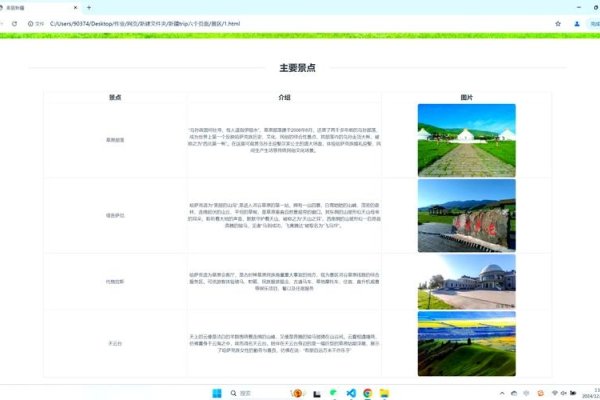
Task: Click the attraction name beside the monument photo
Action: pos(115,216)
